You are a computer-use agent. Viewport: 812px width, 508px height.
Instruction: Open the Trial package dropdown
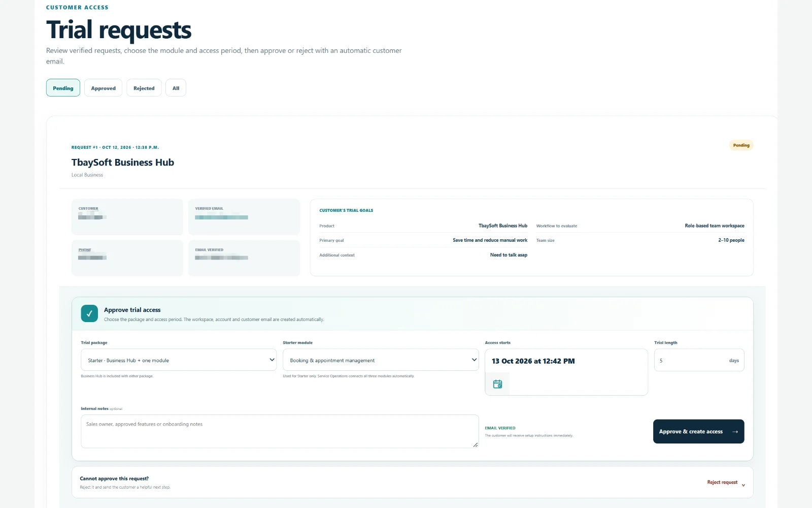tap(179, 360)
